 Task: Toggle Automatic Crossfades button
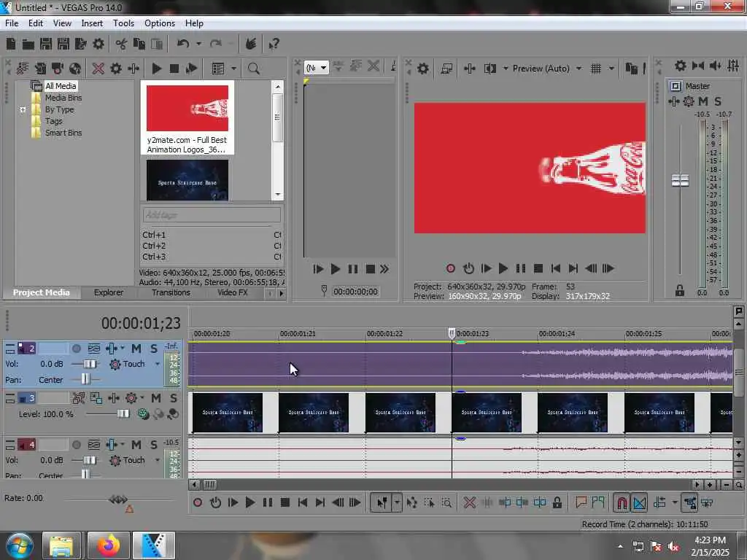(639, 502)
